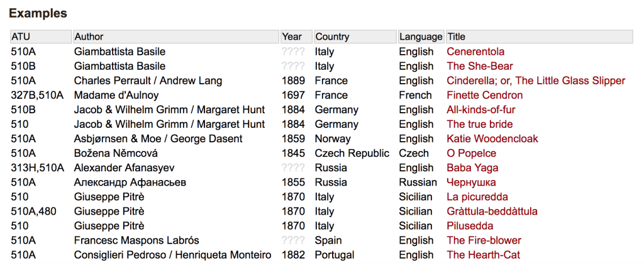Screen dimensions: 644x265
Task: Open The Hearth-Cat link
Action: tap(483, 254)
